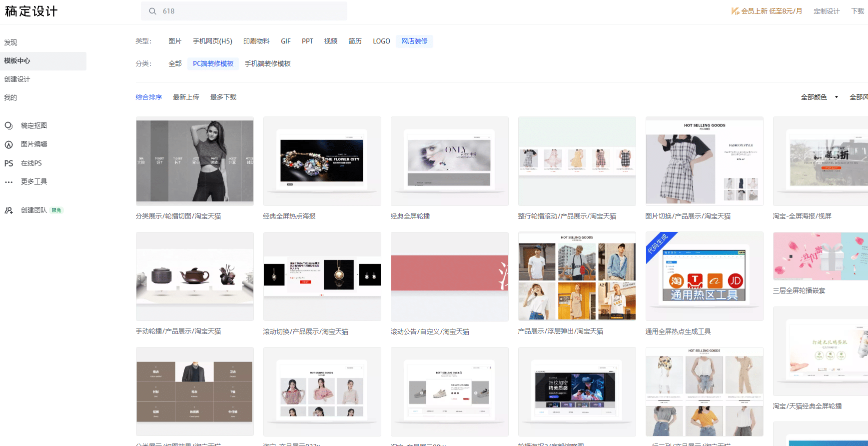The image size is (868, 446).
Task: Click the 618 search input field
Action: coord(244,11)
